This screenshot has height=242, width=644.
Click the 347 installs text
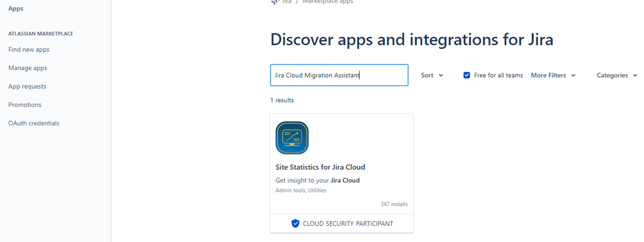coord(395,204)
